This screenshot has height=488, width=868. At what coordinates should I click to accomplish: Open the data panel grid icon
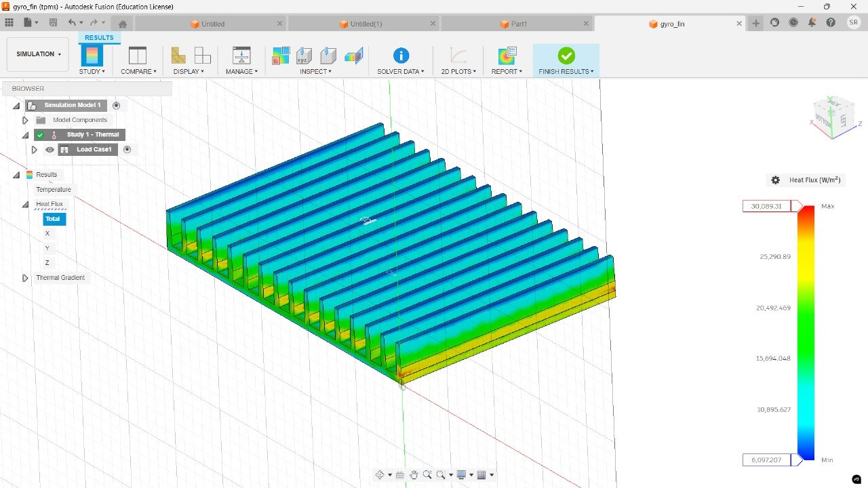[9, 22]
